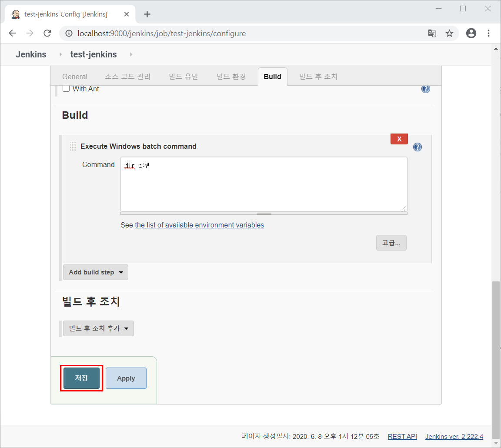Click the Jenkins favicon on the browser tab
Image resolution: width=501 pixels, height=448 pixels.
pos(16,14)
